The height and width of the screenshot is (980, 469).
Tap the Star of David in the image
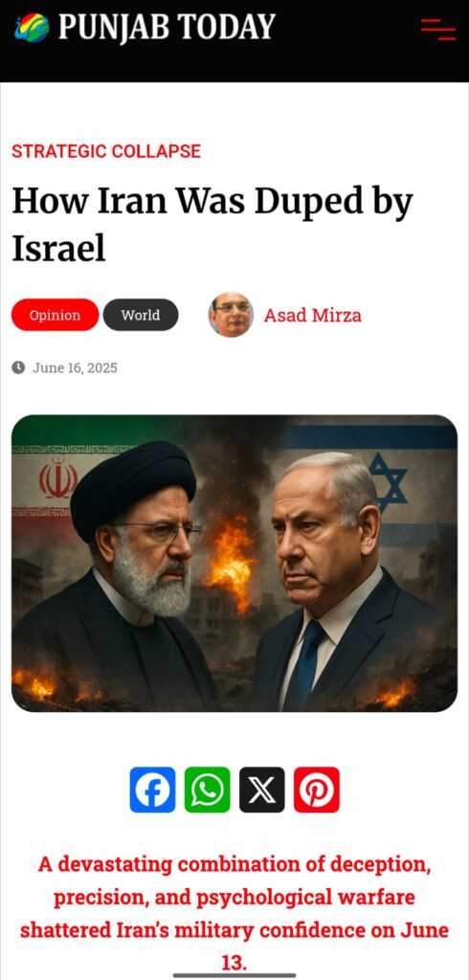(388, 482)
